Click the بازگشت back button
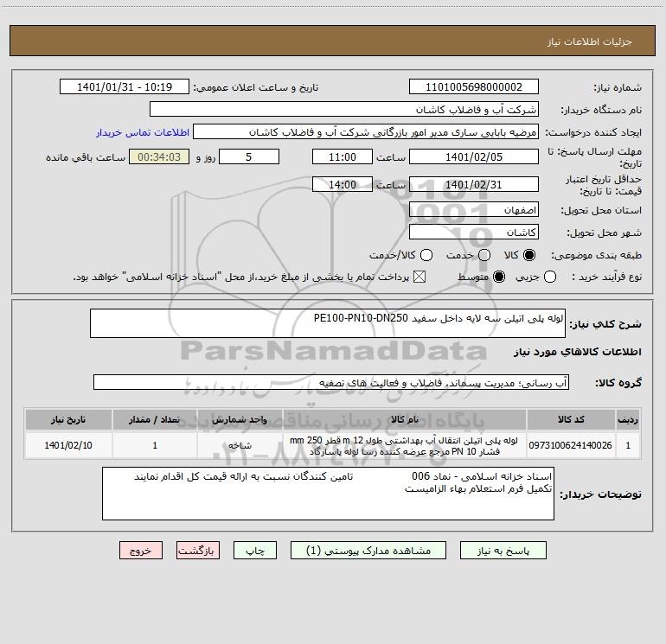 (x=198, y=551)
